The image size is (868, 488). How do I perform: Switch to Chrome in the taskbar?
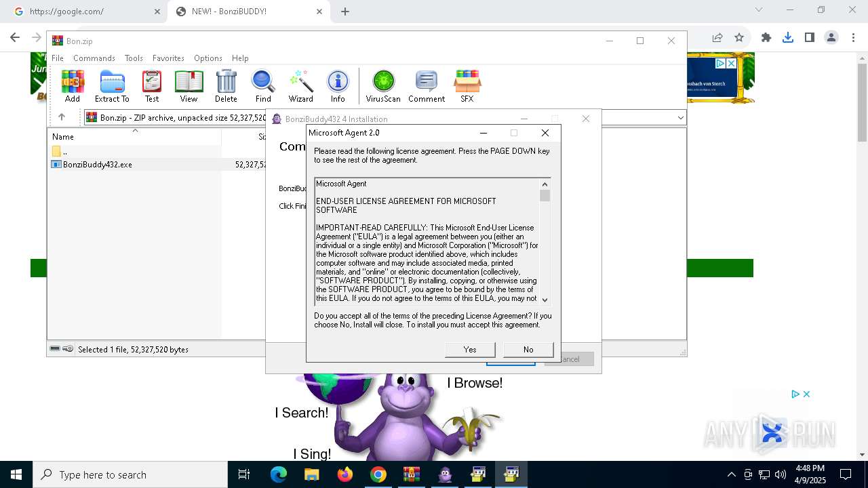click(378, 474)
